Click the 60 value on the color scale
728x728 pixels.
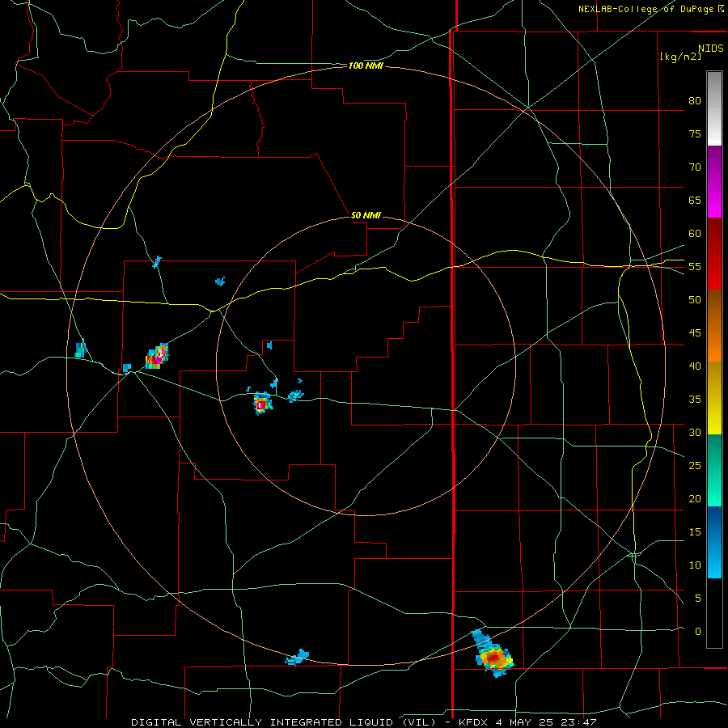click(x=695, y=234)
